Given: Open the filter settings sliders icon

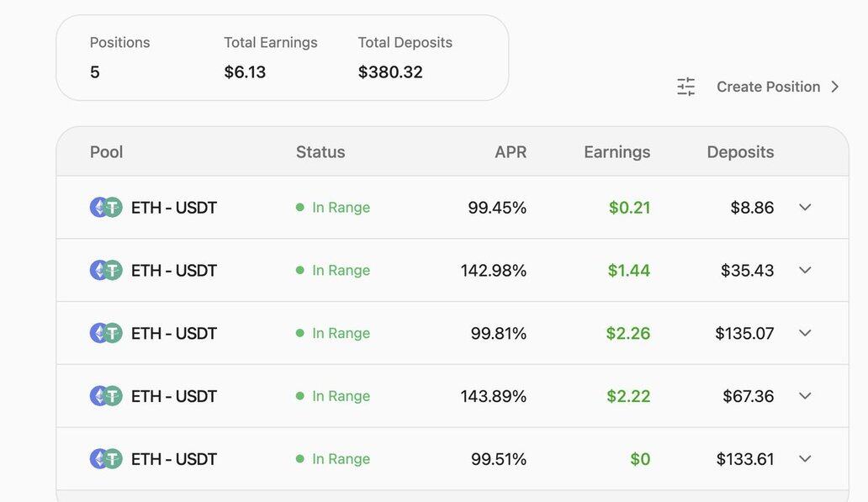Looking at the screenshot, I should (x=685, y=87).
